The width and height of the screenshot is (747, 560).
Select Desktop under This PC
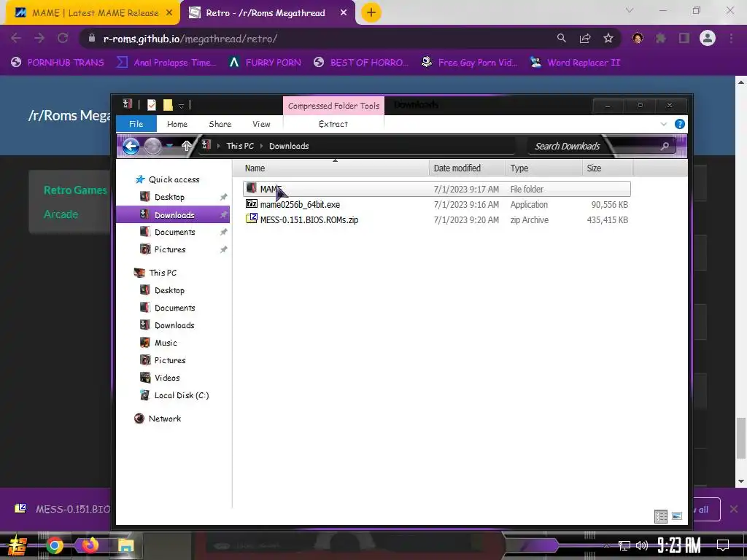pos(169,290)
